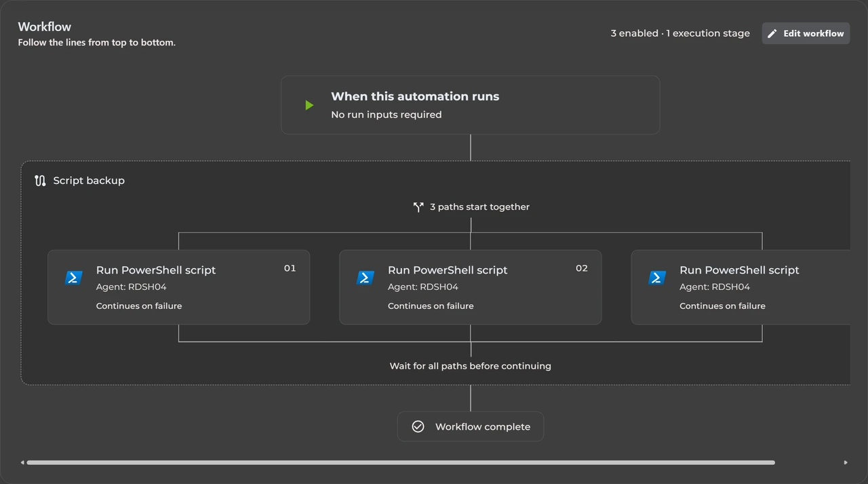Screen dimensions: 868x484
Task: Select the When this automation runs card
Action: [x=471, y=105]
